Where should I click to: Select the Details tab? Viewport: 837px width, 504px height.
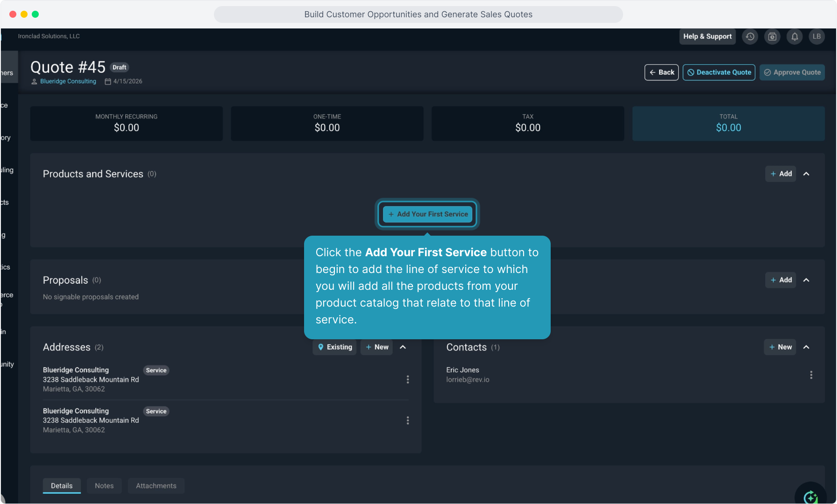pyautogui.click(x=62, y=486)
